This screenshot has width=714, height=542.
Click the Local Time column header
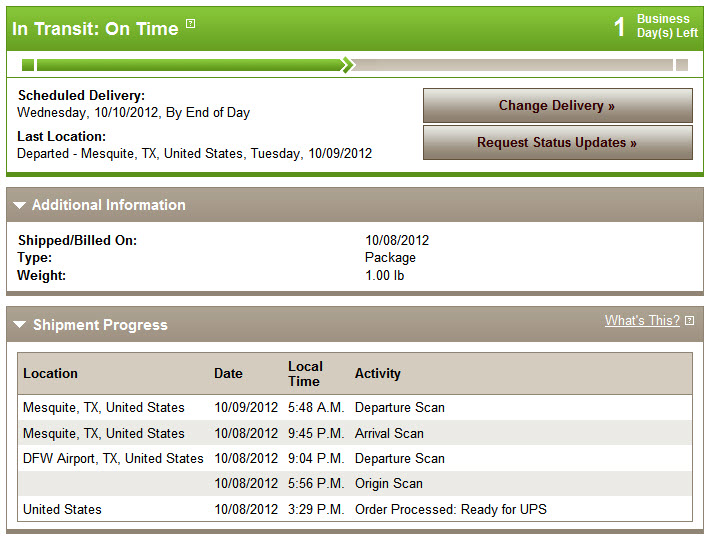tap(305, 373)
